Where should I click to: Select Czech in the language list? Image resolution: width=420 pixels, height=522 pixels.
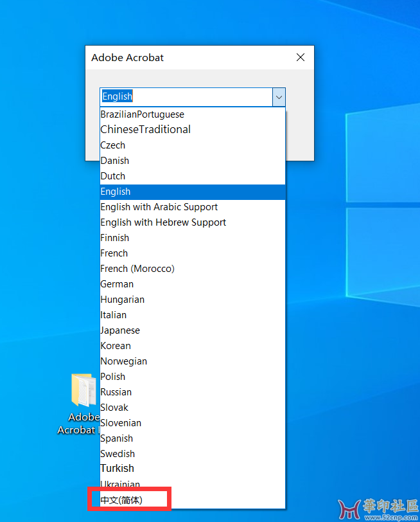pyautogui.click(x=193, y=145)
